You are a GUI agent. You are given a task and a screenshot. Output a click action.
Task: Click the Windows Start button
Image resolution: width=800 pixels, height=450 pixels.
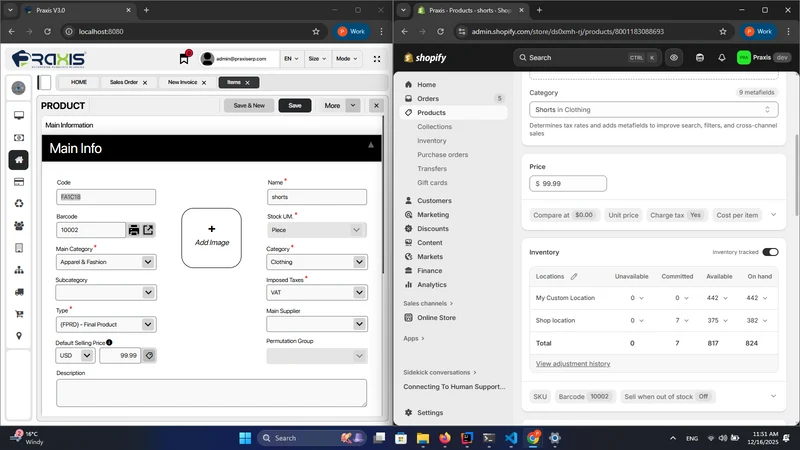click(245, 438)
